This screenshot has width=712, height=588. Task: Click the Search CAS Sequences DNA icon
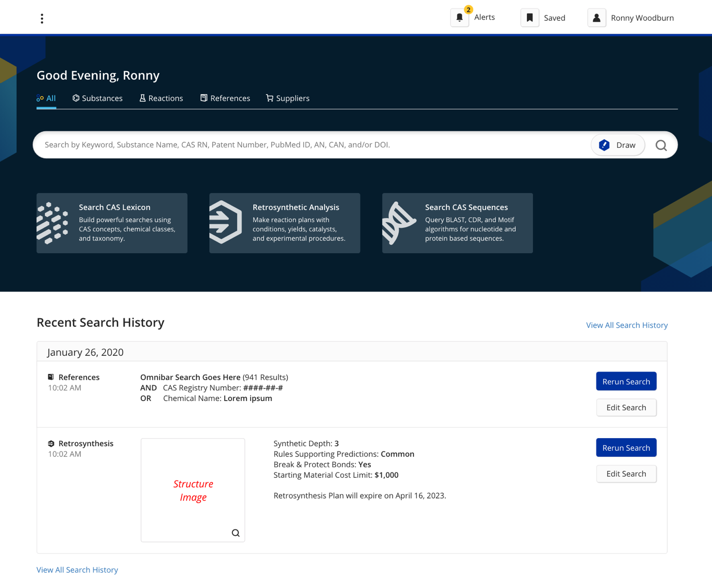pyautogui.click(x=399, y=223)
